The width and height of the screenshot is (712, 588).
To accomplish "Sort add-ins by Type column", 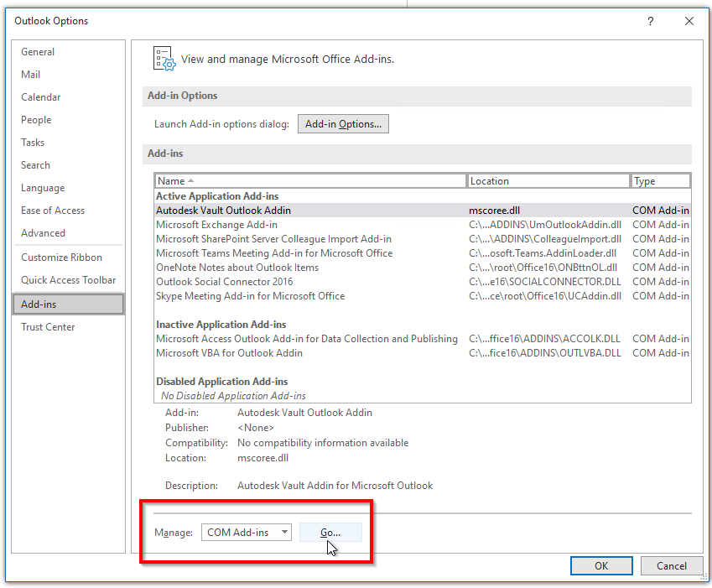I will click(661, 180).
